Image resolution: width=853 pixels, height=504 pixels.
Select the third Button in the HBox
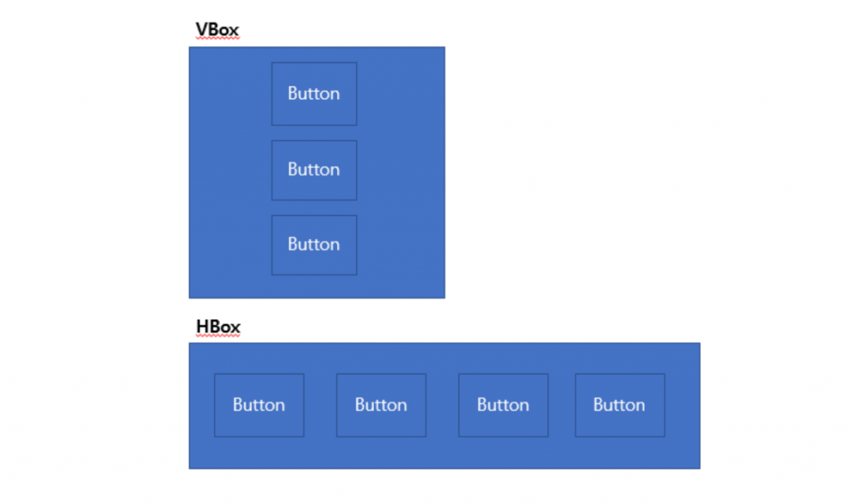point(503,405)
